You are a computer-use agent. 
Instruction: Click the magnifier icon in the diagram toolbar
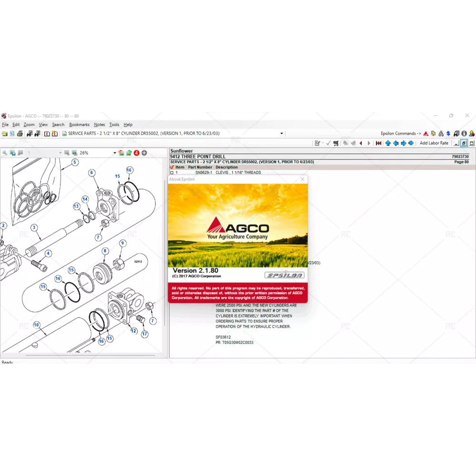(x=5, y=153)
